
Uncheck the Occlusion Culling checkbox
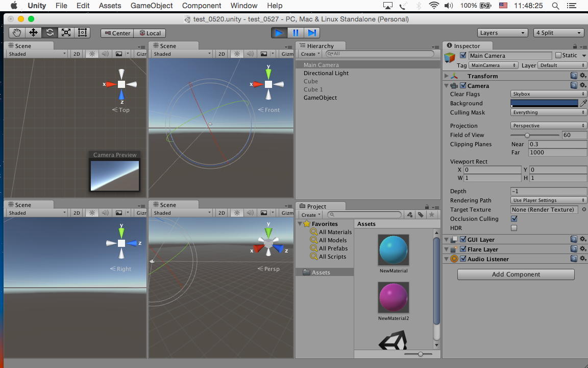[514, 219]
